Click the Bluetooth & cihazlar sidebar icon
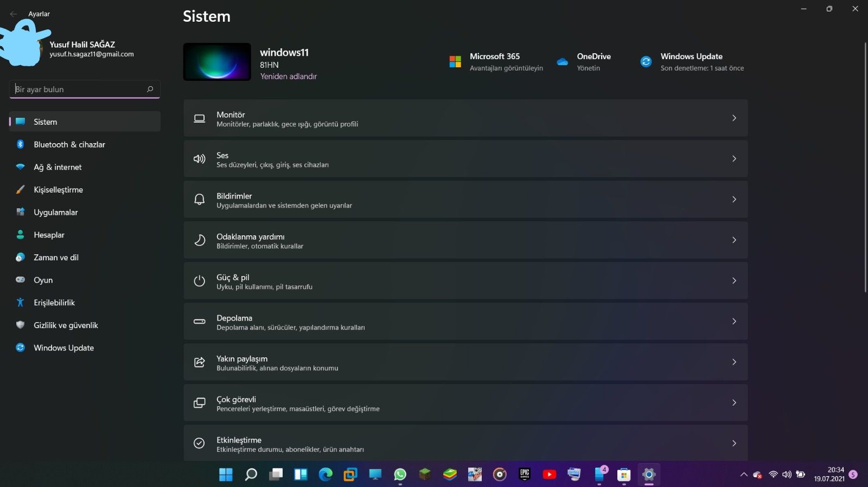 [20, 144]
